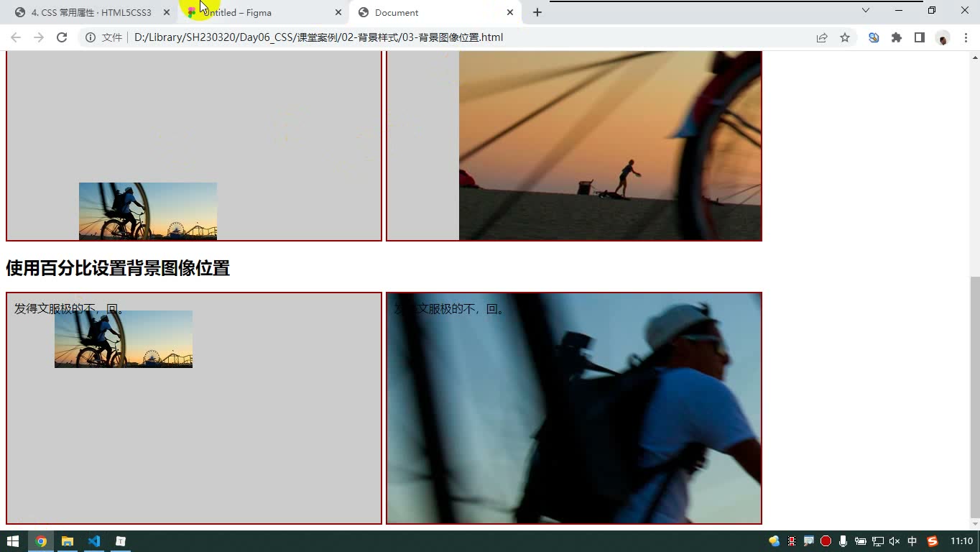Open a new browser tab

(x=537, y=12)
